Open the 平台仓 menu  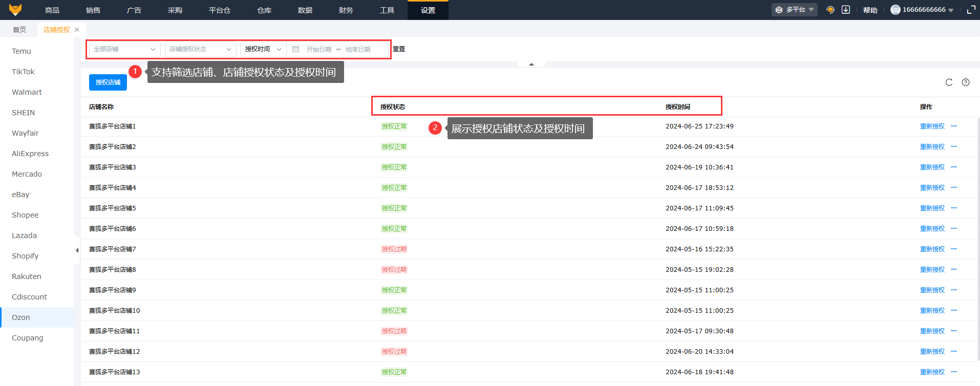[x=220, y=10]
